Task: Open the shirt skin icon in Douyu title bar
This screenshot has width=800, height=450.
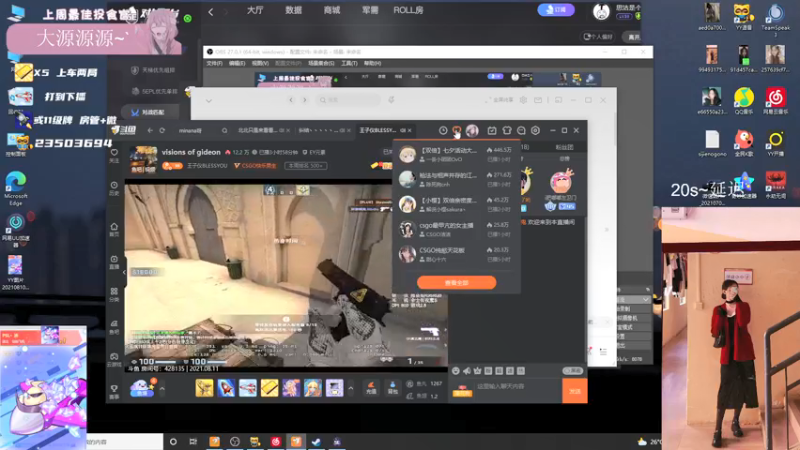Action: click(507, 131)
